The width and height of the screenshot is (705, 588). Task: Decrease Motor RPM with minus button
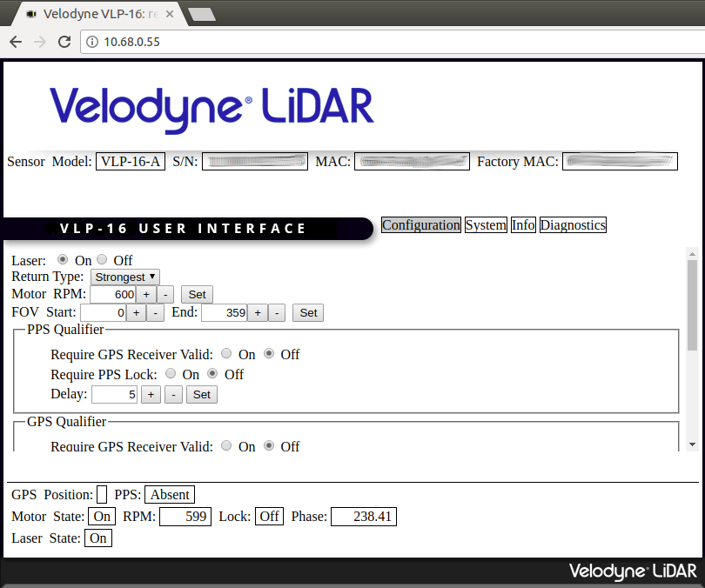click(x=165, y=295)
